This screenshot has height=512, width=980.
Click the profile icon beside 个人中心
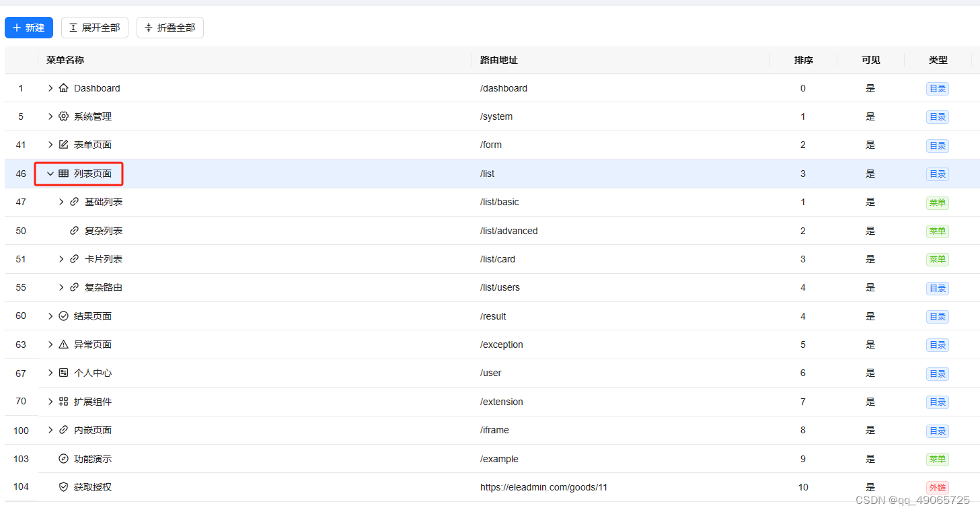pyautogui.click(x=64, y=373)
